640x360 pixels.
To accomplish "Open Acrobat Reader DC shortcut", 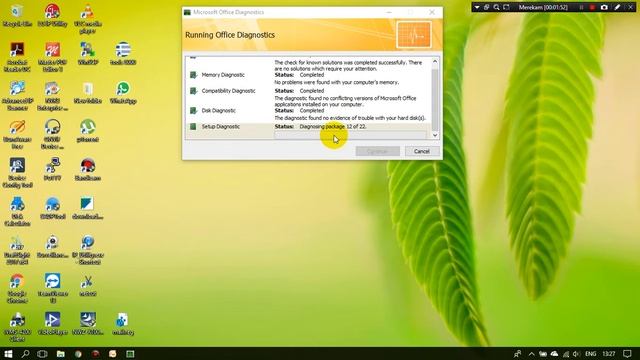I will coord(17,57).
